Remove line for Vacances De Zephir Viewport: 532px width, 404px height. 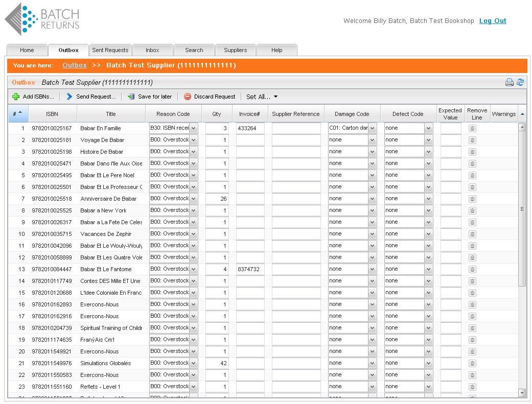tap(472, 234)
